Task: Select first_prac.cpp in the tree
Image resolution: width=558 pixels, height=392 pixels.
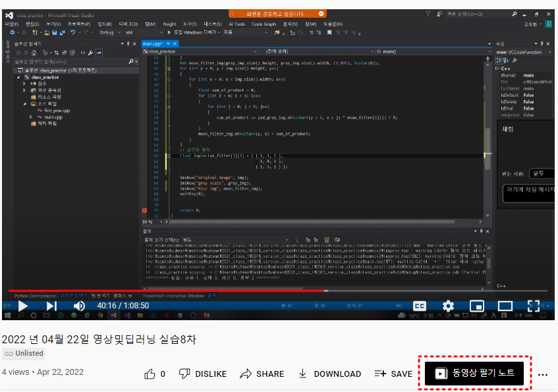Action: pos(57,111)
